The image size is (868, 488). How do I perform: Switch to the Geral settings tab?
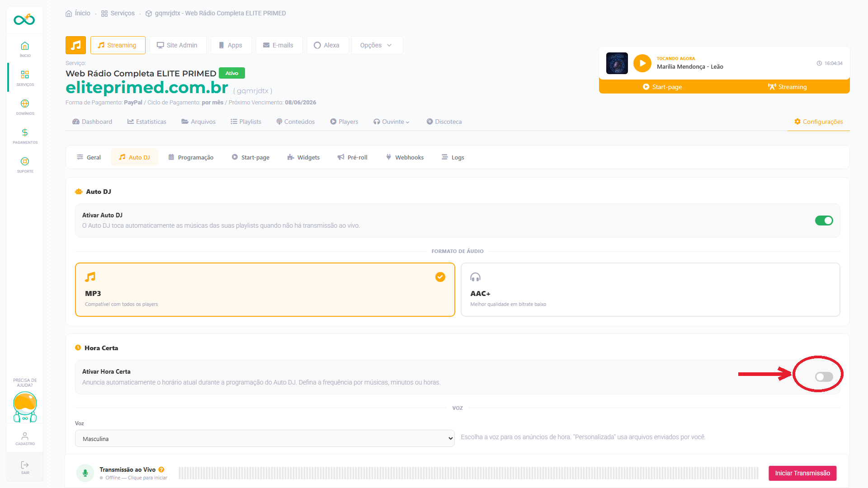(x=89, y=157)
